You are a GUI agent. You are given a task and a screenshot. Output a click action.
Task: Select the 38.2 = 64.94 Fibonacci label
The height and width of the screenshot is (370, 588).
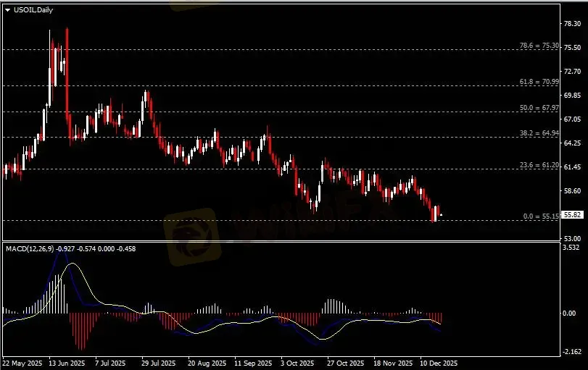click(539, 133)
